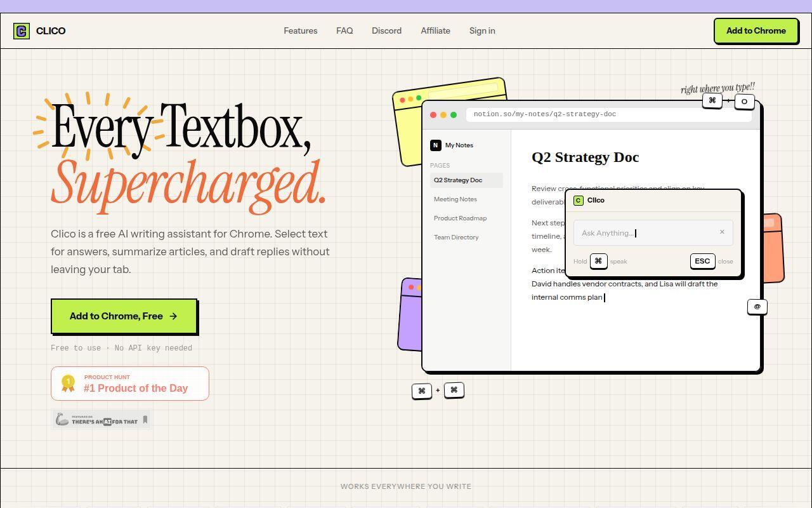
Task: Click the Ask Anything input field
Action: pyautogui.click(x=653, y=233)
